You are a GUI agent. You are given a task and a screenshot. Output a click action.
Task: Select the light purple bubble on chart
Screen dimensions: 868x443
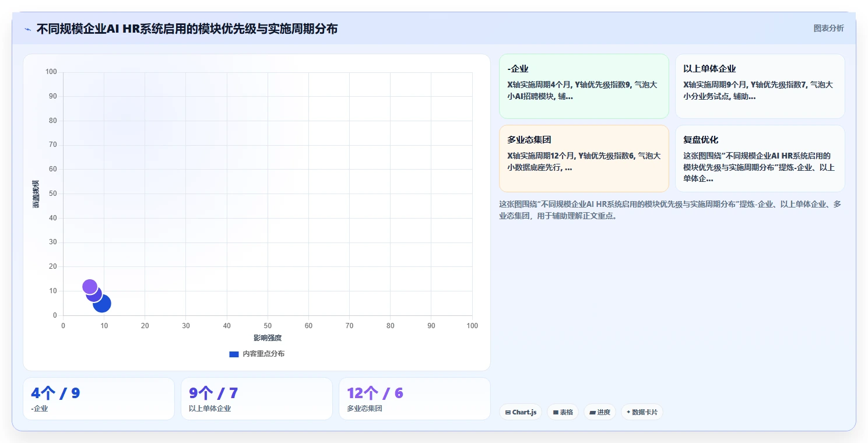pos(90,287)
